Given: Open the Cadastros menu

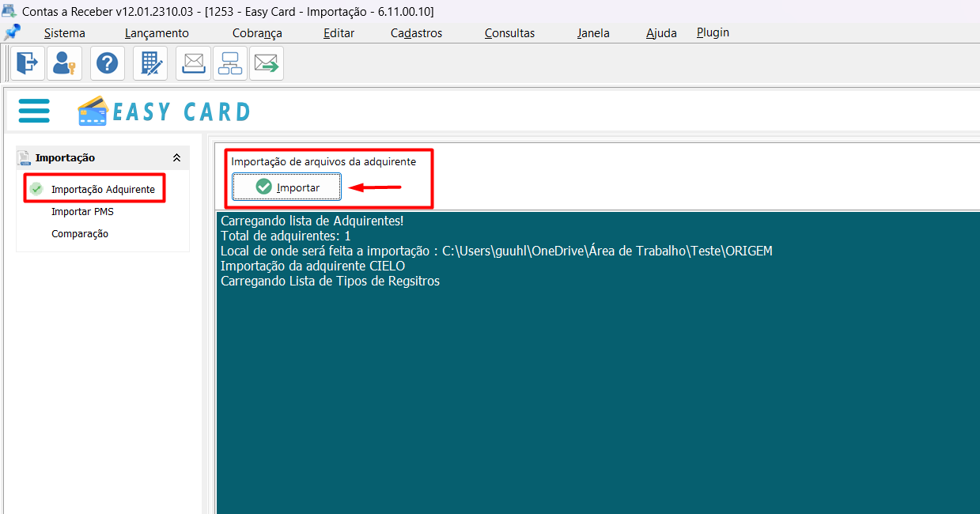Looking at the screenshot, I should [417, 33].
